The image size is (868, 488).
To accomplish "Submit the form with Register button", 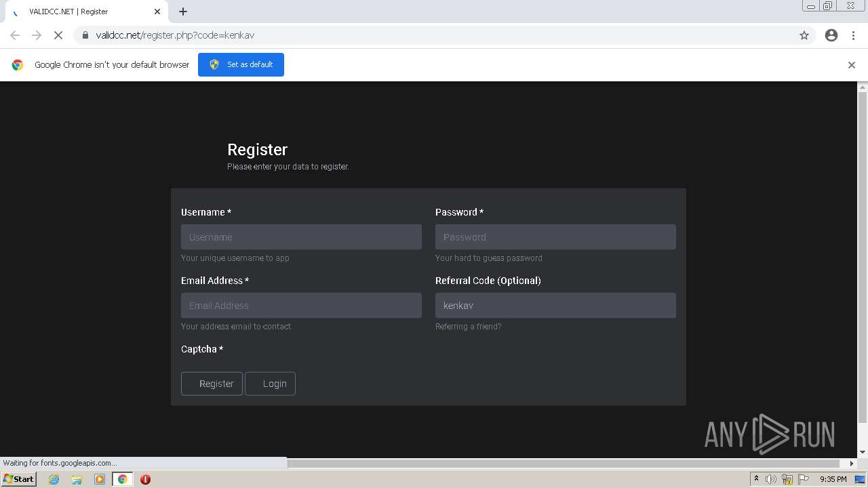I will click(212, 384).
